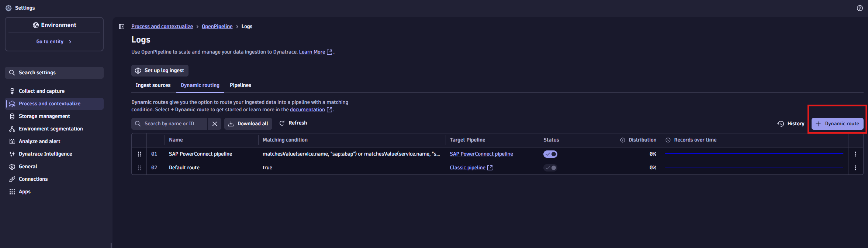The width and height of the screenshot is (868, 248).
Task: Download all routes using download icon
Action: [x=231, y=124]
